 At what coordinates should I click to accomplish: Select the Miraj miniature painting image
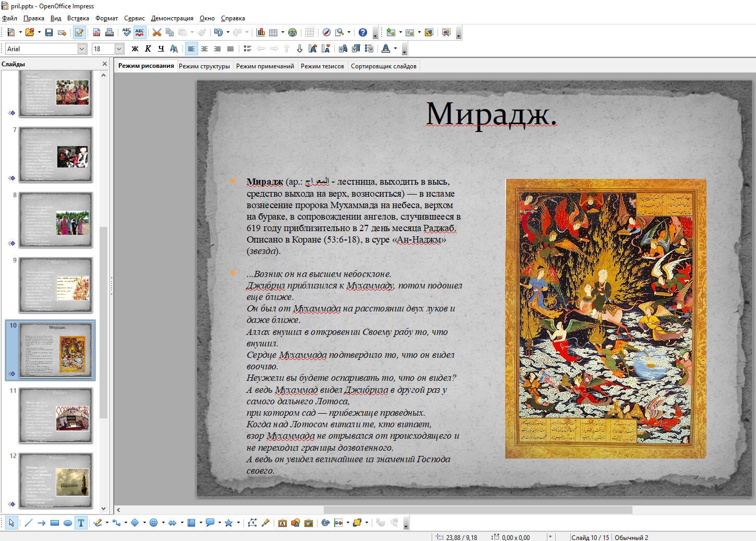606,319
